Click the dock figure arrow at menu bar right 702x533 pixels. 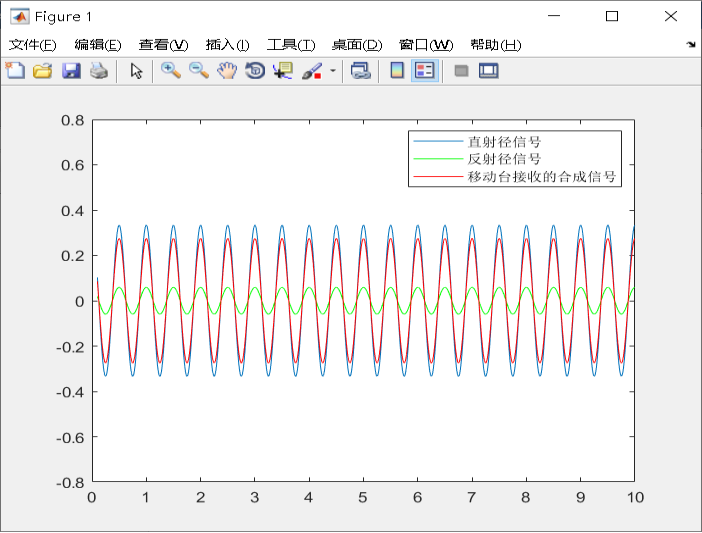coord(690,44)
